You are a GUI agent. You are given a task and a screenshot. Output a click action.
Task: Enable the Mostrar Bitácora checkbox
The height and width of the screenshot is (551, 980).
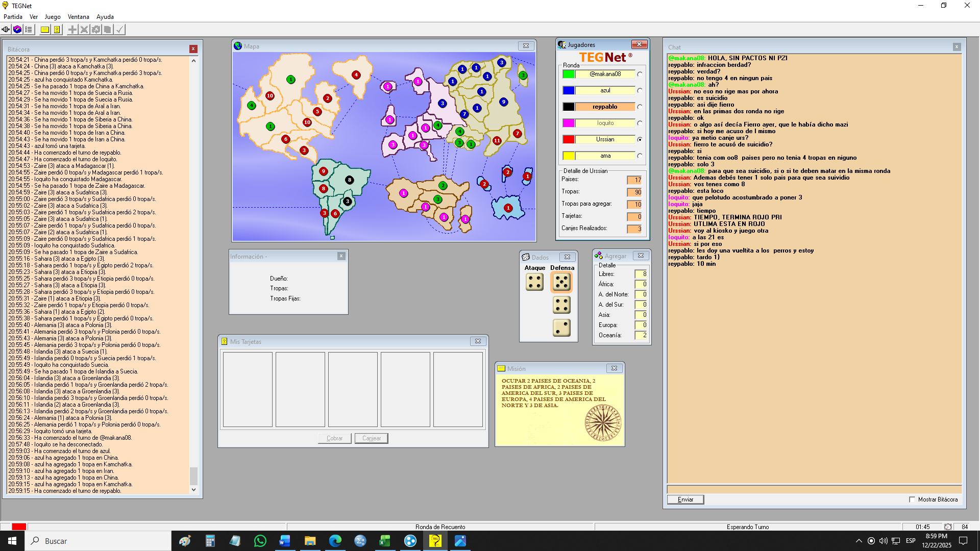coord(912,499)
